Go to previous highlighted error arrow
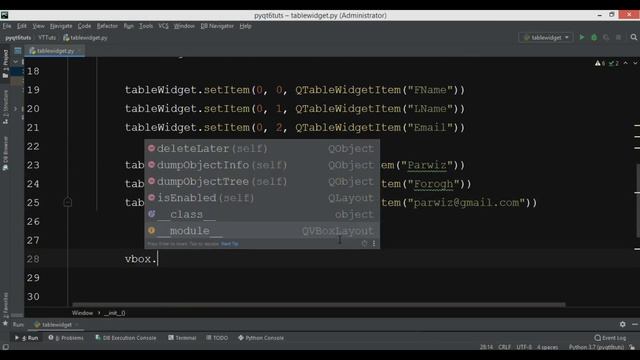 [626, 63]
